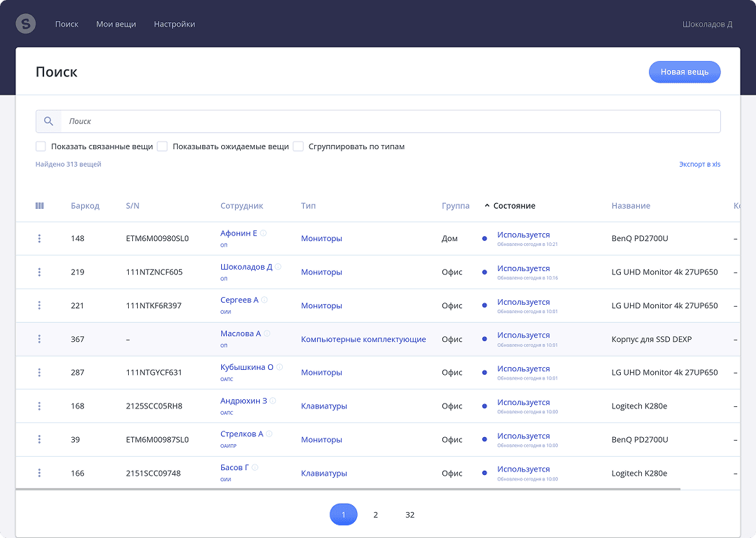This screenshot has width=756, height=538.
Task: Sort by Сотрудник column header
Action: coord(241,205)
